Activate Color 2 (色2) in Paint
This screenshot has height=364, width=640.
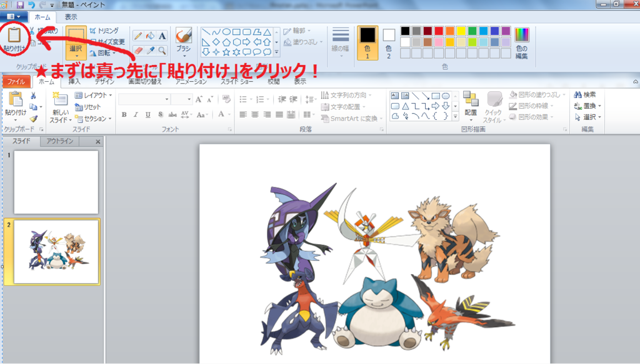389,43
